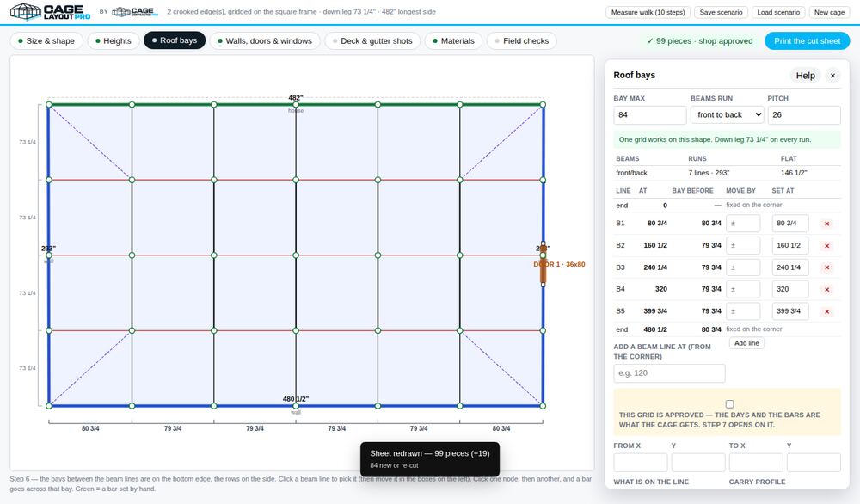Remove the B4 beam line row
Viewport: 860px width, 504px height.
pyautogui.click(x=827, y=290)
